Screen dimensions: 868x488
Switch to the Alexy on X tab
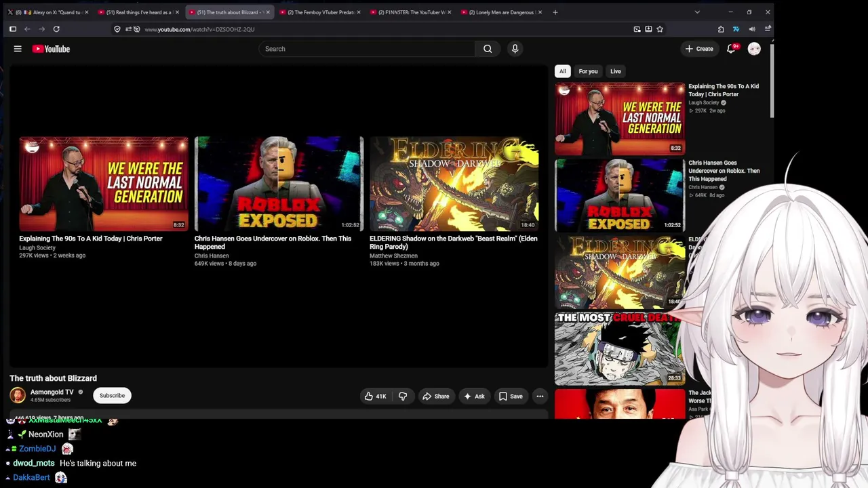(x=47, y=12)
